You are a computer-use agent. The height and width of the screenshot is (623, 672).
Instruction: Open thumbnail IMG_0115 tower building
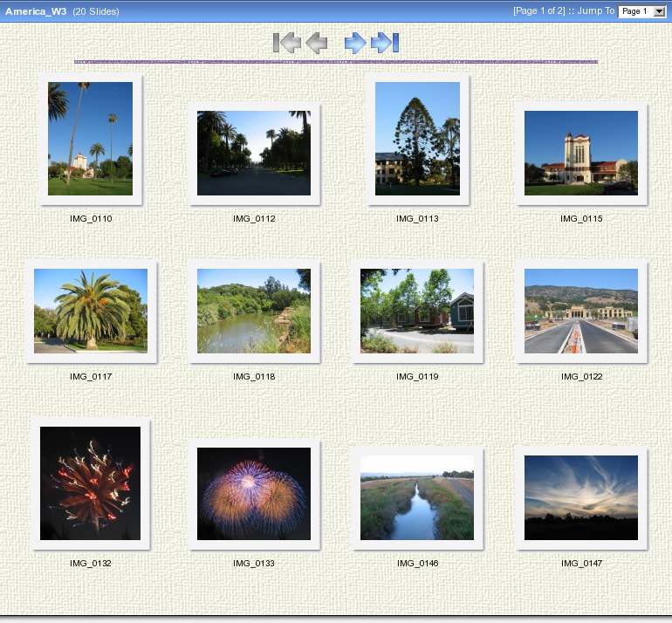[581, 154]
